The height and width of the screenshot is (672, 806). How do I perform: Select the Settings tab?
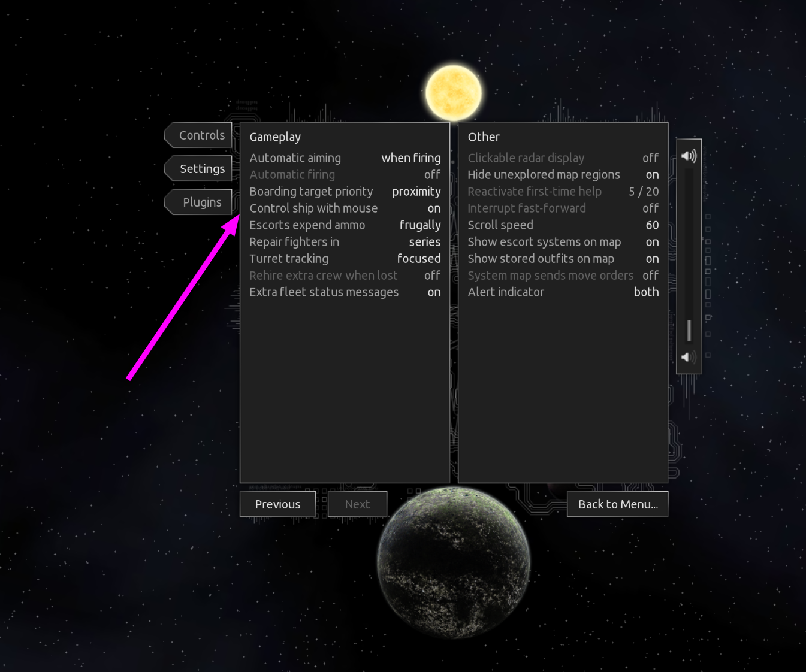pyautogui.click(x=201, y=168)
